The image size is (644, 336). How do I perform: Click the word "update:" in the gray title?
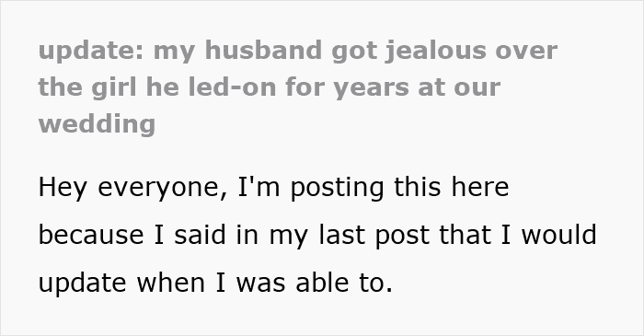pos(91,51)
